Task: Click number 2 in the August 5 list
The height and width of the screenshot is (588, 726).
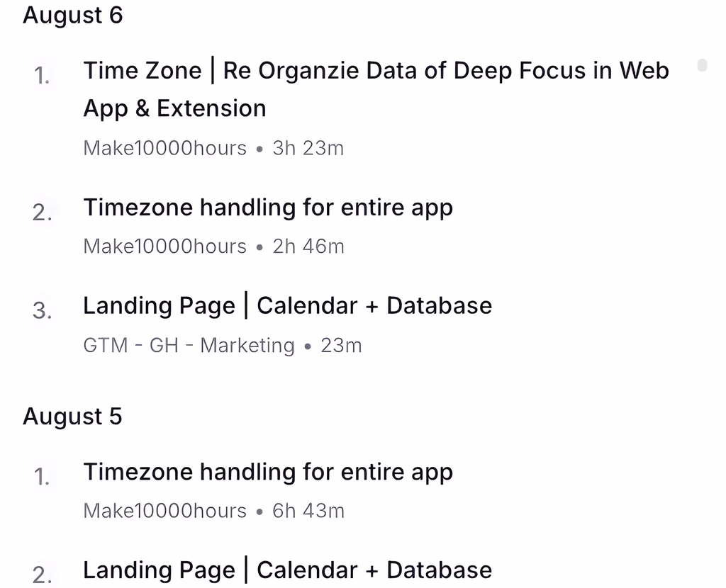Action: point(42,575)
